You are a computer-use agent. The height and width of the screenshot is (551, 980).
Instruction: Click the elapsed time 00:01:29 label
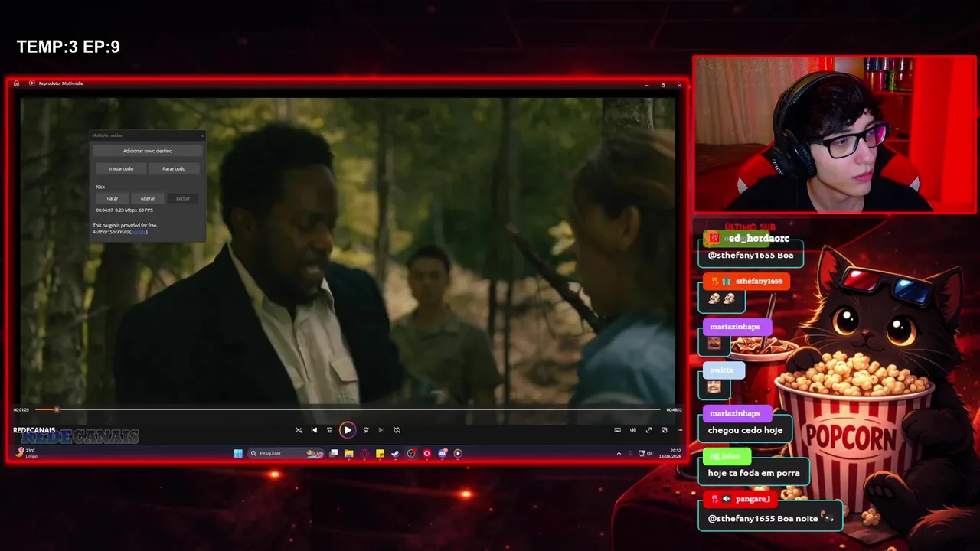pos(21,410)
